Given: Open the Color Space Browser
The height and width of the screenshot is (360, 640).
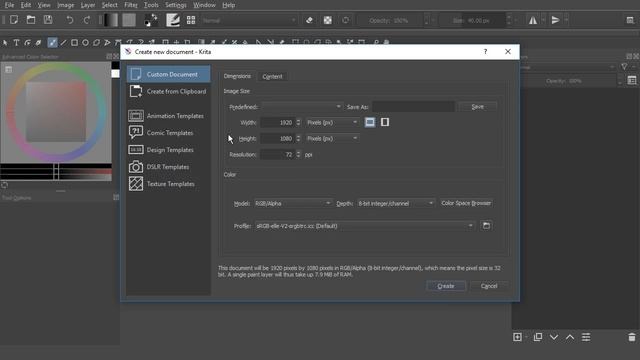Looking at the screenshot, I should pyautogui.click(x=466, y=203).
